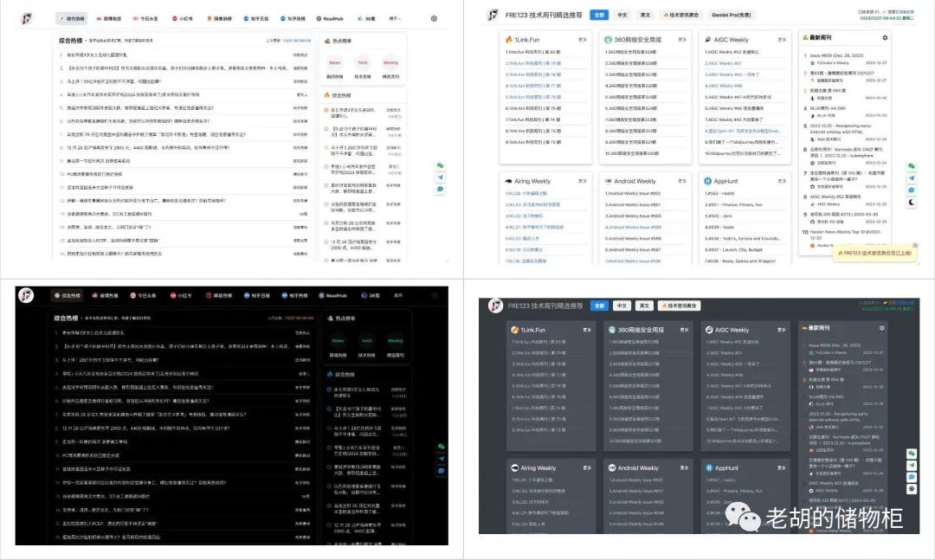Image resolution: width=935 pixels, height=560 pixels.
Task: Click the Tech circle icon on light page
Action: click(363, 62)
